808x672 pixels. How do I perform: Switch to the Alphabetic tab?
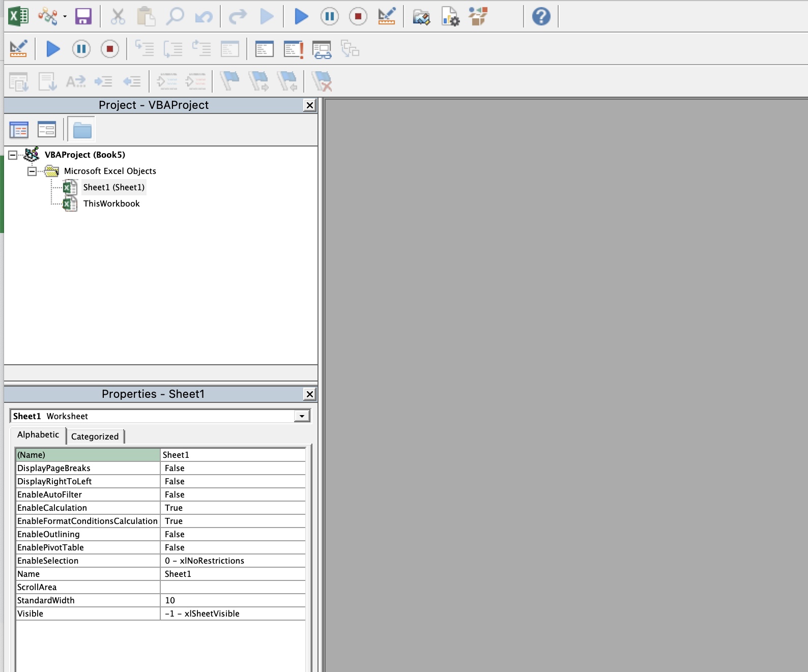coord(38,435)
